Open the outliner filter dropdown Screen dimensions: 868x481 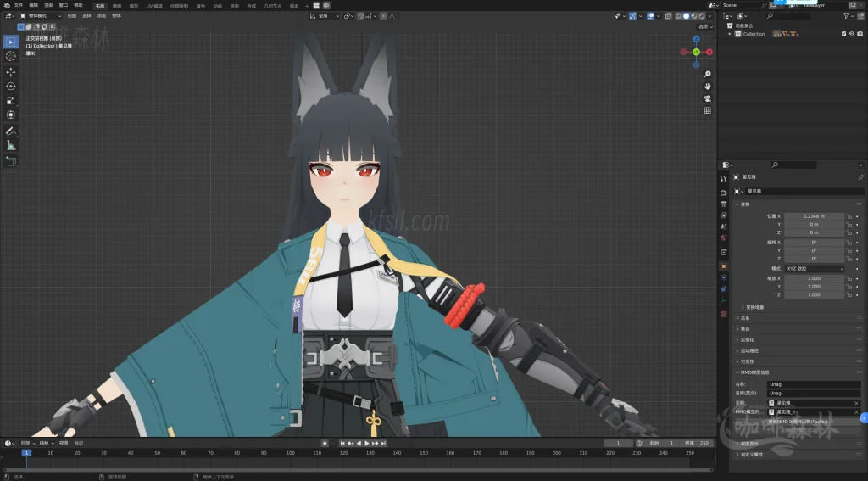coord(848,16)
